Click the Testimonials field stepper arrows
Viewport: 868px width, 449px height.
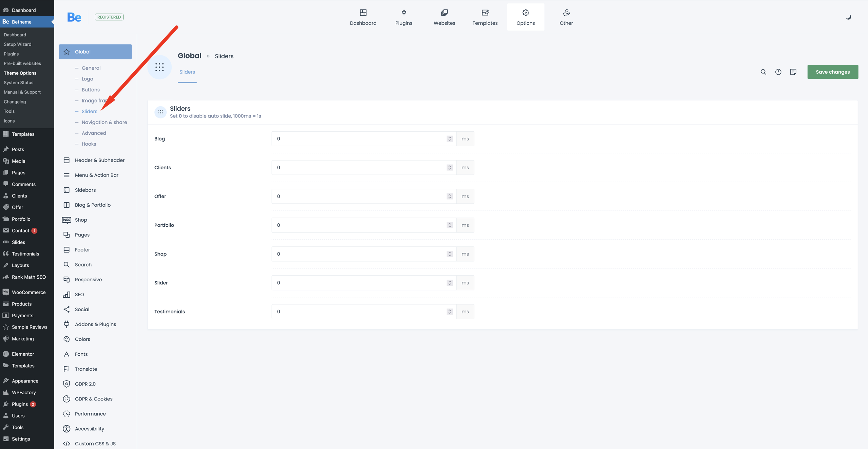[x=450, y=312]
